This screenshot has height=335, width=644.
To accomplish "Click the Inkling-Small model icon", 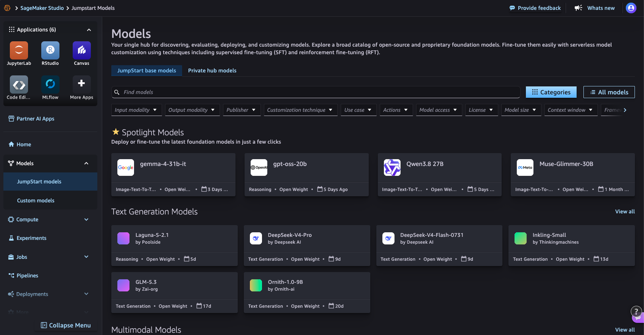I will (x=521, y=238).
